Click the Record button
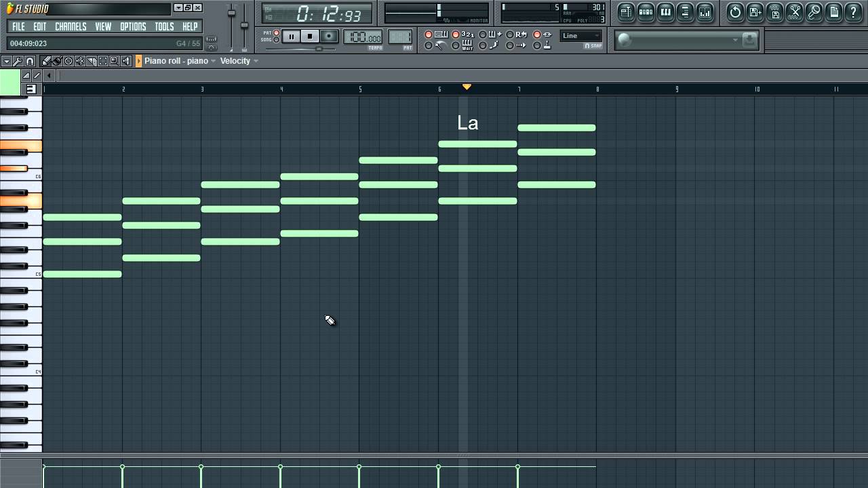This screenshot has width=868, height=488. (329, 37)
